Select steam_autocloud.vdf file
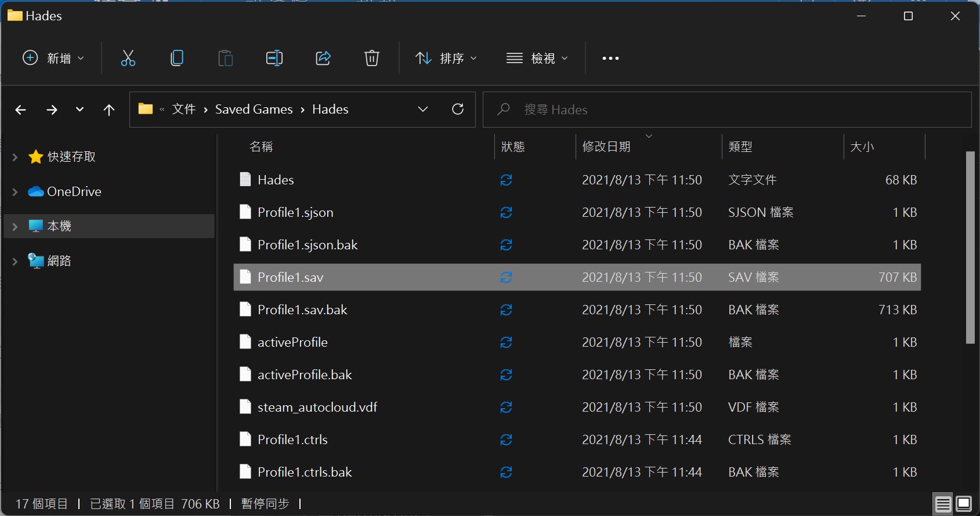Screen dimensions: 980x516 [317, 407]
